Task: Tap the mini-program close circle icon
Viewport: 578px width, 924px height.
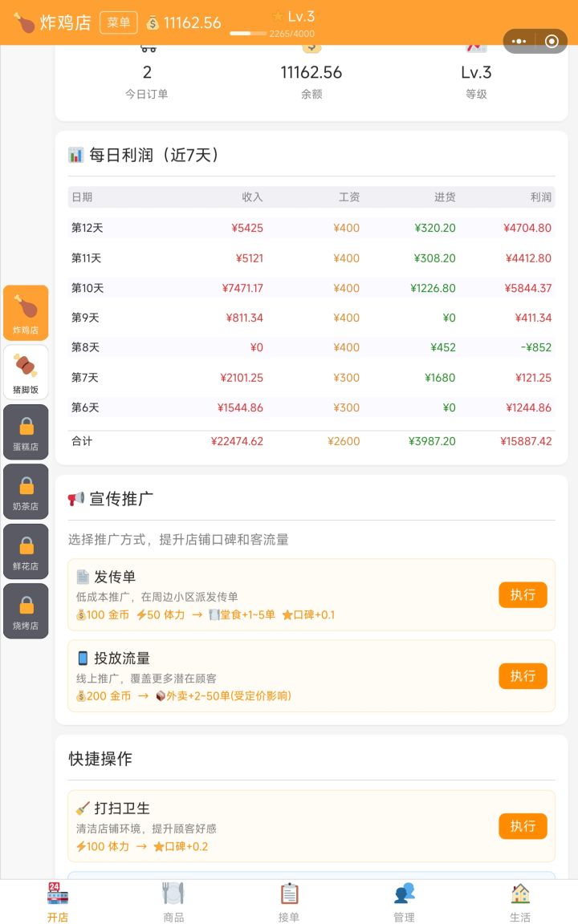Action: [552, 41]
